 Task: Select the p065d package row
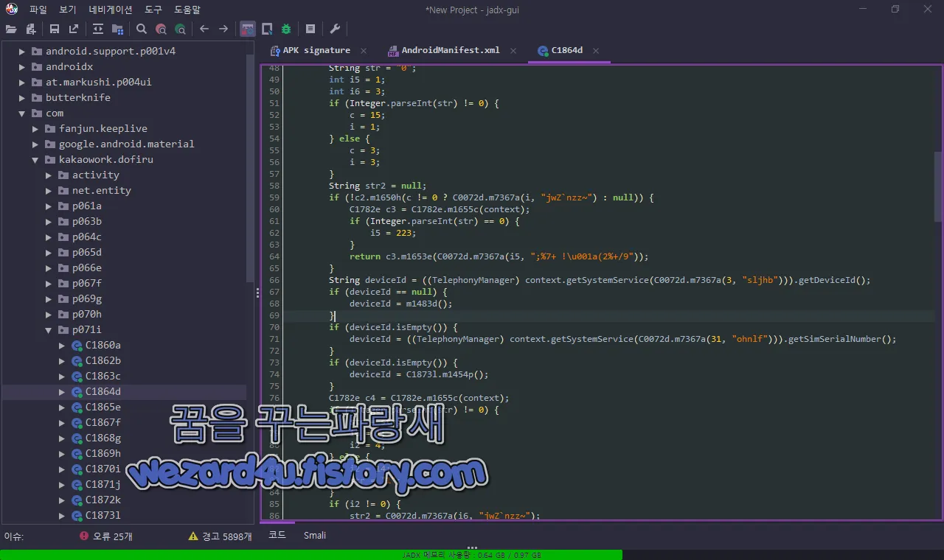coord(125,252)
